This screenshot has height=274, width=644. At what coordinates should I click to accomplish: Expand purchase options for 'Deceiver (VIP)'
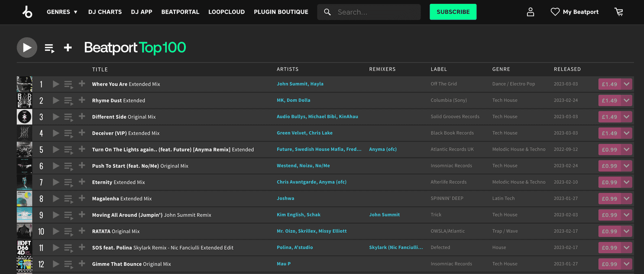627,133
